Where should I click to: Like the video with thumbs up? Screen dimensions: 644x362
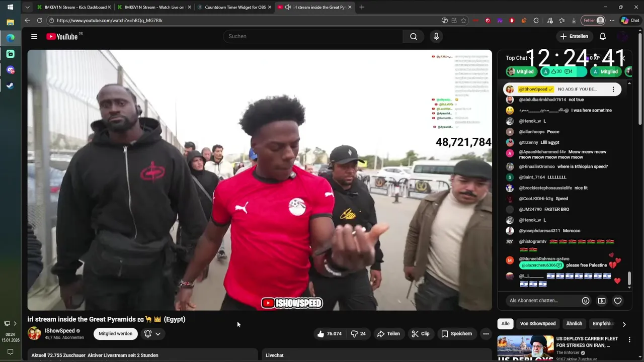point(329,334)
